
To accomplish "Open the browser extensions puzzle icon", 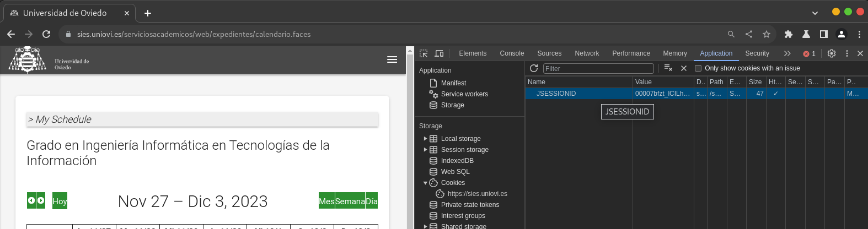I will pyautogui.click(x=789, y=34).
